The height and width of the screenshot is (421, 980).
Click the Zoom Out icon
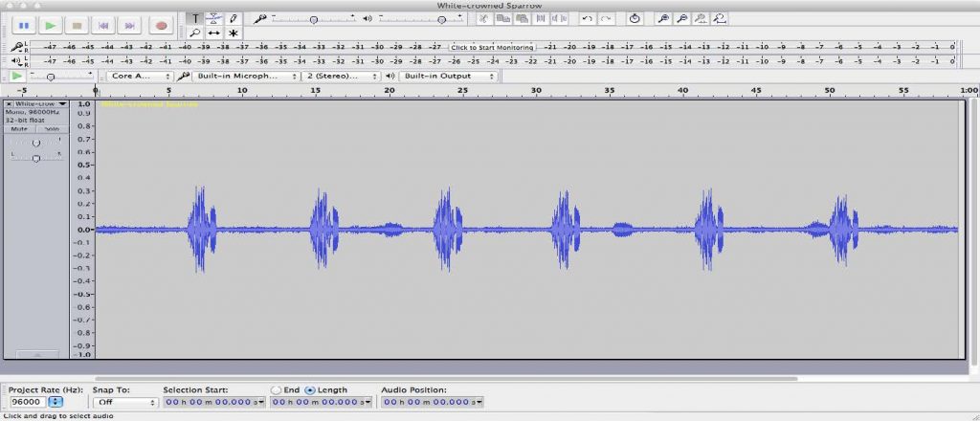point(681,19)
